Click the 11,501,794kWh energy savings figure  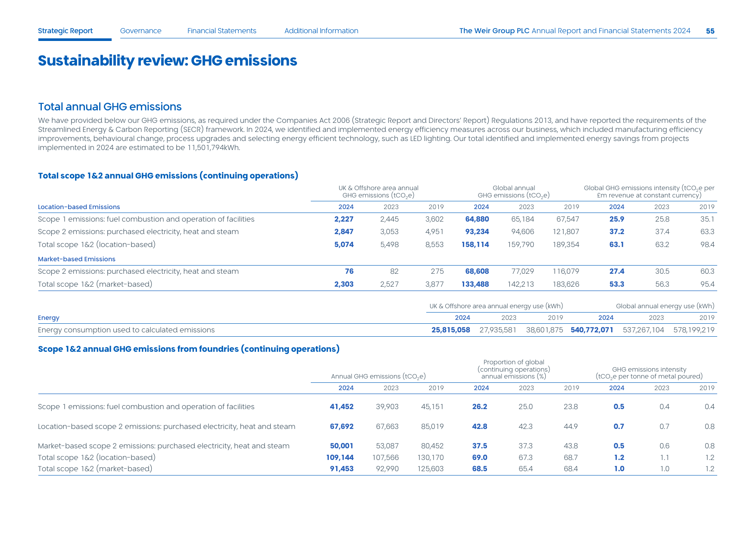[x=213, y=148]
